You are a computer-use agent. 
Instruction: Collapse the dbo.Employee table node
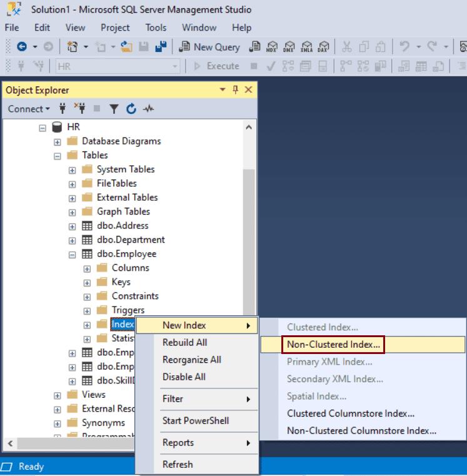click(72, 255)
